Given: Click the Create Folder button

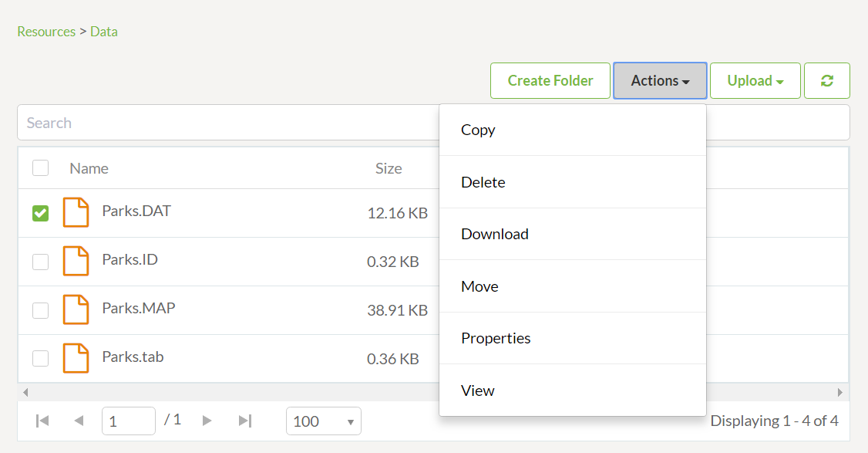Looking at the screenshot, I should (550, 81).
